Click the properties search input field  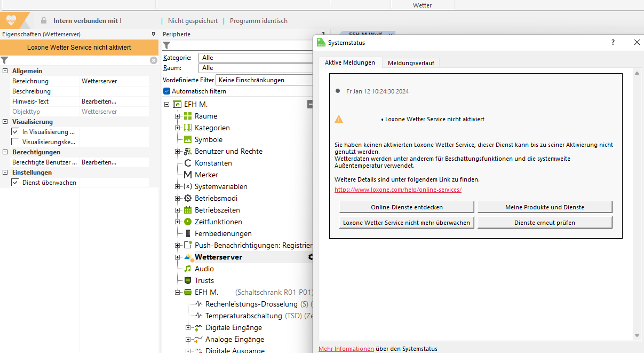(x=79, y=60)
